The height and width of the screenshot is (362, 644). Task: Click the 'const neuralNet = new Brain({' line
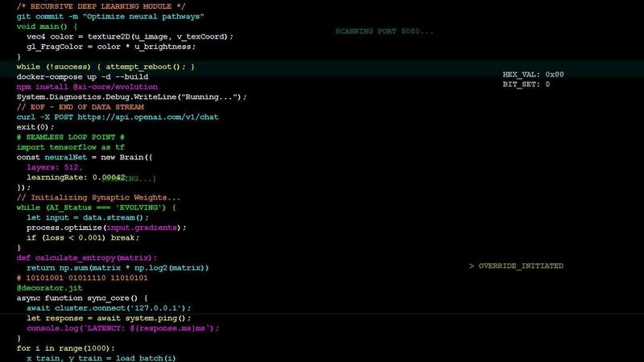pos(85,157)
